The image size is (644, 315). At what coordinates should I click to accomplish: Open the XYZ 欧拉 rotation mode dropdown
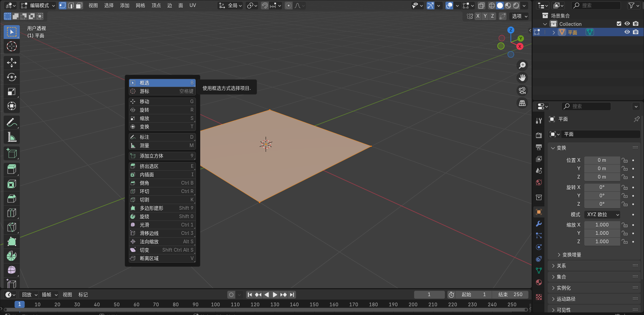pos(602,214)
